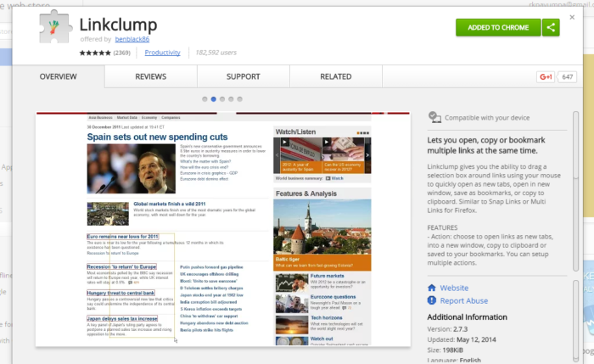Click the additional information lower scrollbar
The image size is (594, 364).
(x=575, y=322)
